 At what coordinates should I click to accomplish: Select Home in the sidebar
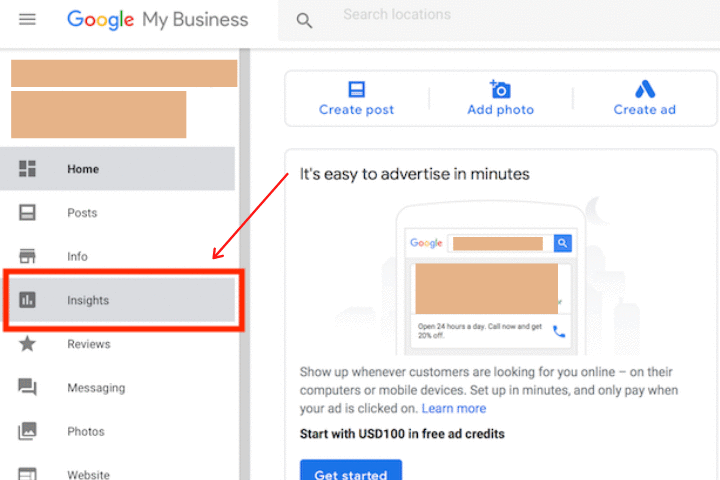click(x=118, y=169)
